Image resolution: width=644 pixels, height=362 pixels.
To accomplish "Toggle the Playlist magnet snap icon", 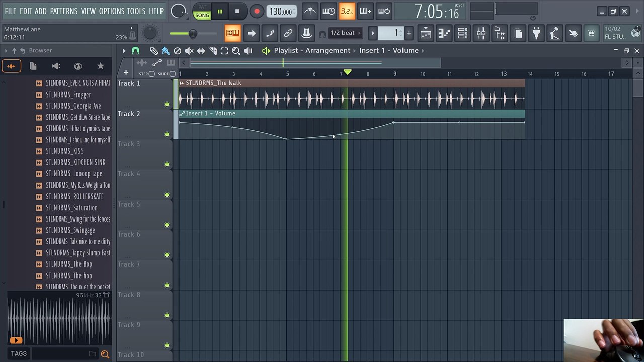I will tap(135, 51).
